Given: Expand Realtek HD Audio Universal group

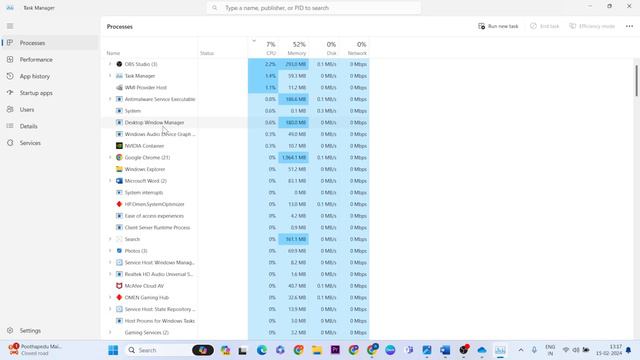Looking at the screenshot, I should [x=109, y=274].
